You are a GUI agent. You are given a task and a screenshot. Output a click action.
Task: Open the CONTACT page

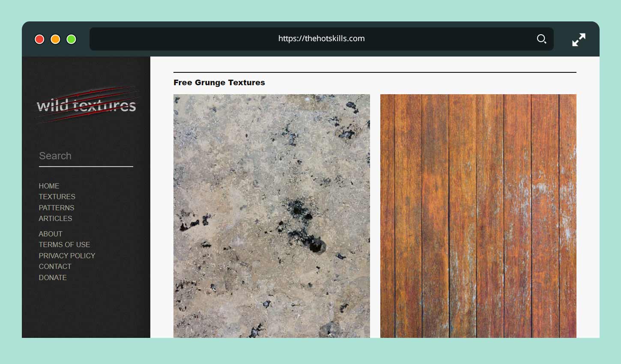pyautogui.click(x=55, y=266)
